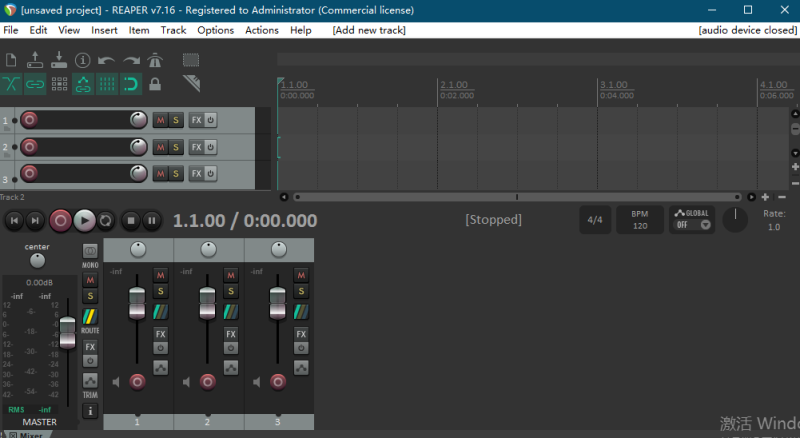800x438 pixels.
Task: Arm track 3 for recording
Action: pos(29,174)
